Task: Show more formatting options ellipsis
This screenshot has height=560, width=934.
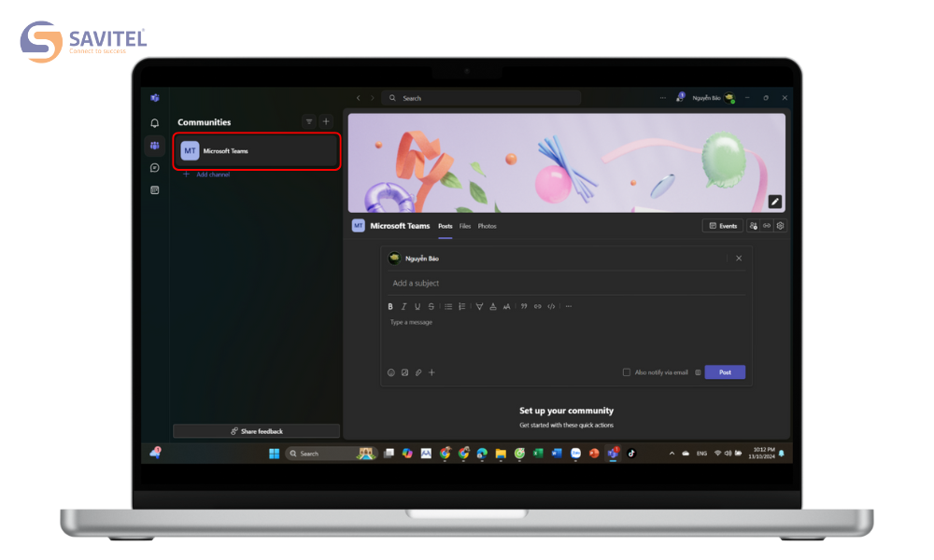Action: point(569,306)
